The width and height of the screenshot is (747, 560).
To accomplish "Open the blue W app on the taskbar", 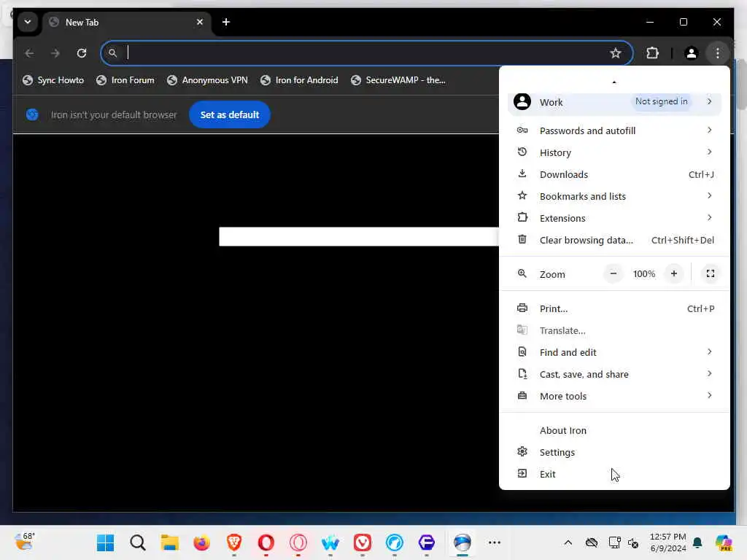I will click(330, 542).
